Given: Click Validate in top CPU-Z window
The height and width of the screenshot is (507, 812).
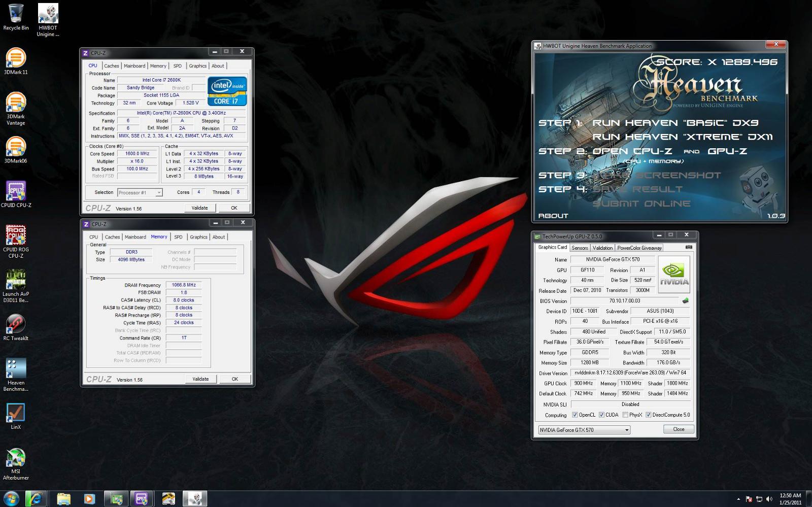Looking at the screenshot, I should point(199,208).
